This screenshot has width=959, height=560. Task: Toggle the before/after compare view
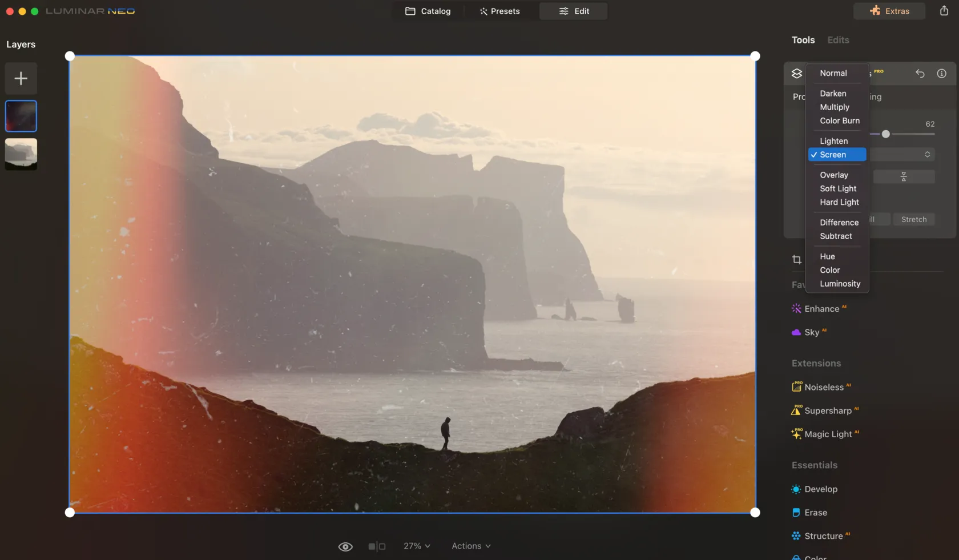tap(377, 546)
